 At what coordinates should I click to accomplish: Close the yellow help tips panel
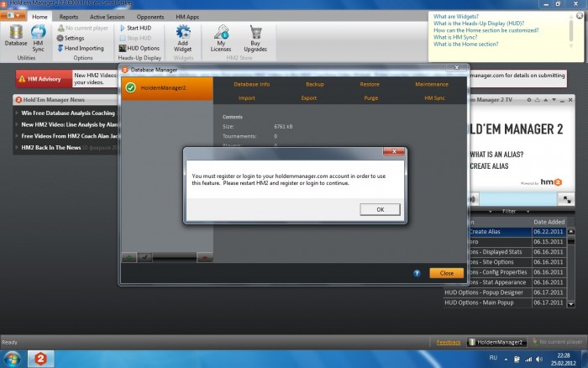[x=580, y=16]
